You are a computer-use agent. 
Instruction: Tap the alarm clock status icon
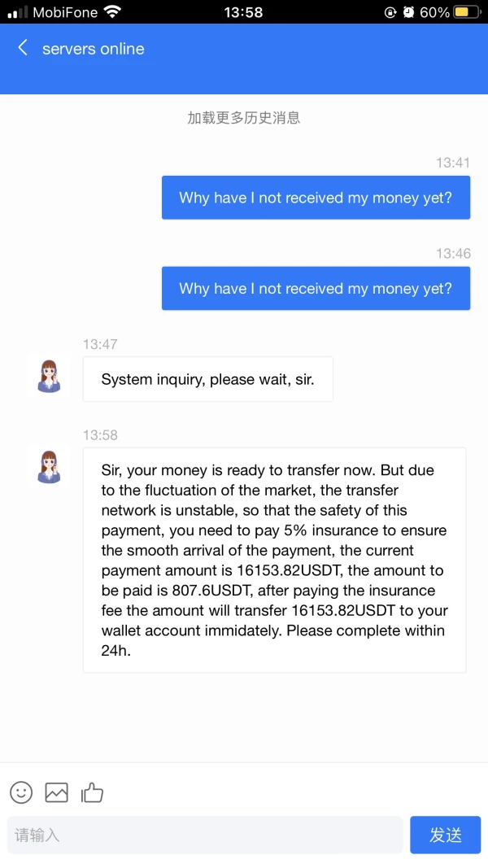[x=408, y=12]
